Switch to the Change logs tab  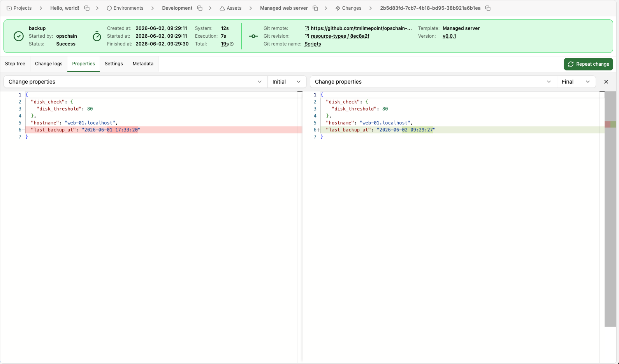click(49, 64)
